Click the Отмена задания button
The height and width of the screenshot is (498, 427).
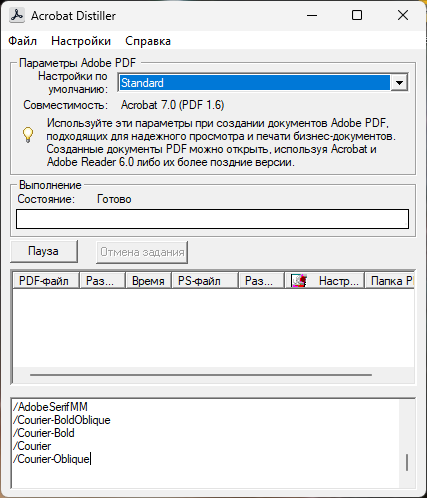point(142,252)
